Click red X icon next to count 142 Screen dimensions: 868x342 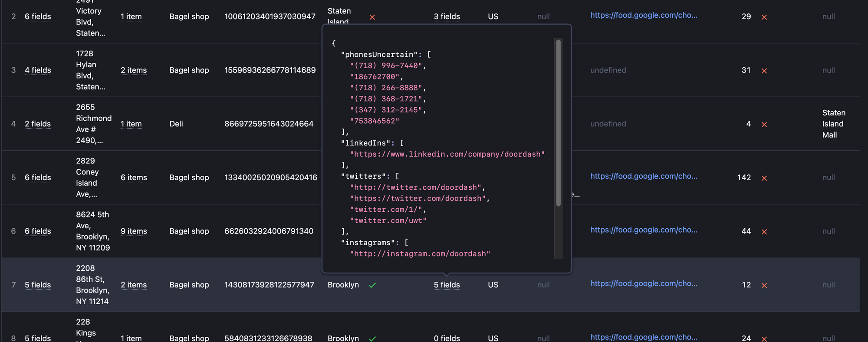764,178
